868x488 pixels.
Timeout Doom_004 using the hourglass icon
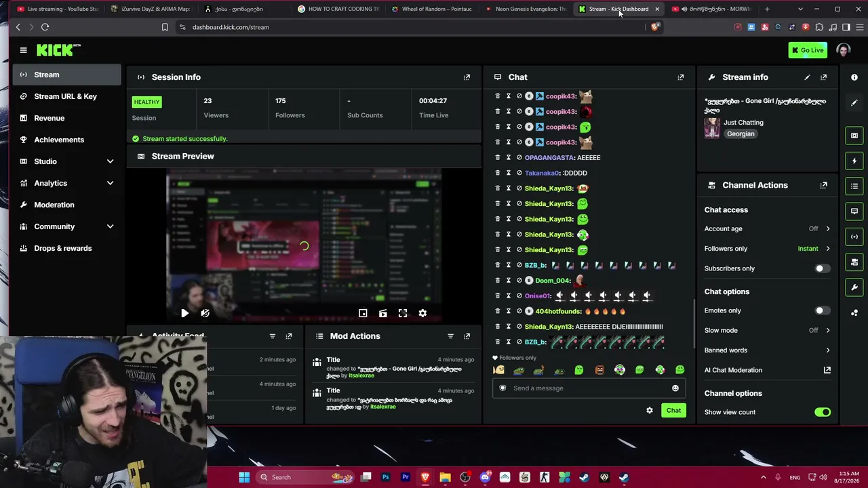tap(508, 281)
